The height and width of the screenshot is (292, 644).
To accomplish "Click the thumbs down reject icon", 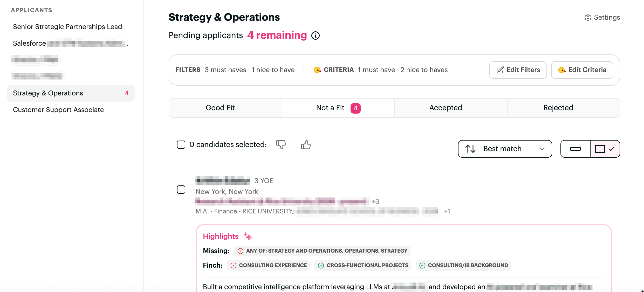I will [x=281, y=144].
